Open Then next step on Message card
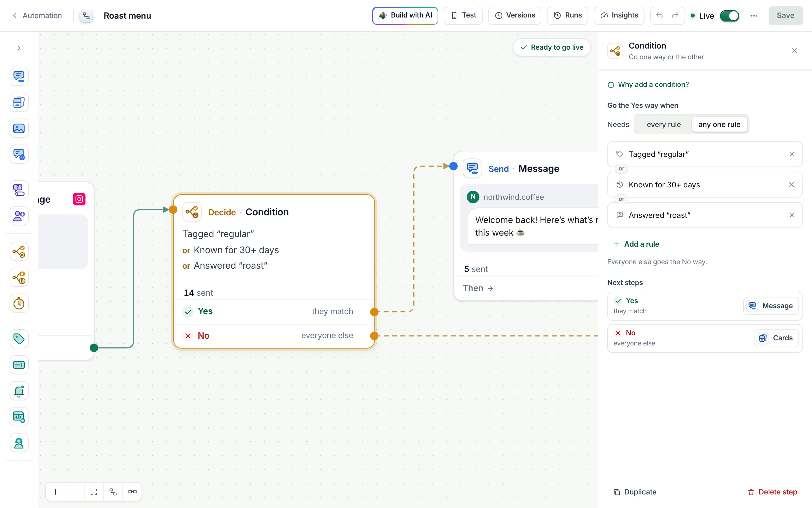812x508 pixels. [478, 288]
